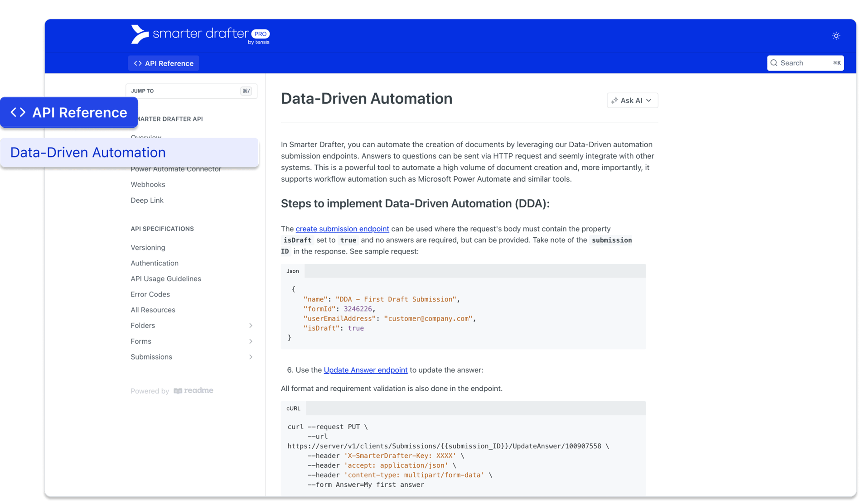Screen dimensions: 861x504
Task: Expand the Submissions sidebar section
Action: [x=251, y=357]
